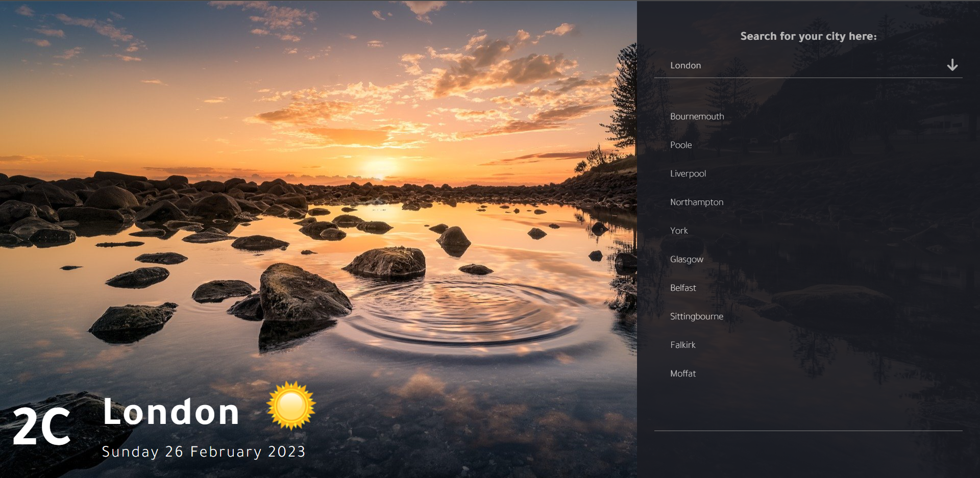980x478 pixels.
Task: Click the setting sun in the background photo
Action: pyautogui.click(x=379, y=167)
